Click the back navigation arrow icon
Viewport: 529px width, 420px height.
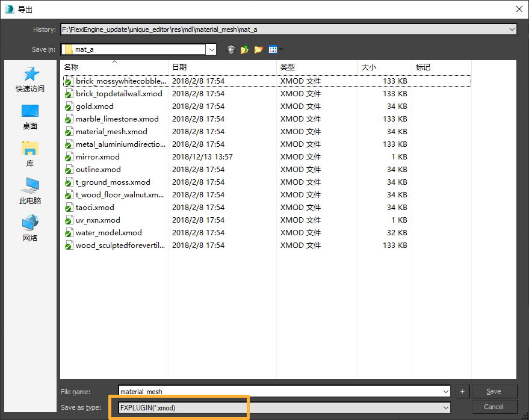tap(230, 49)
